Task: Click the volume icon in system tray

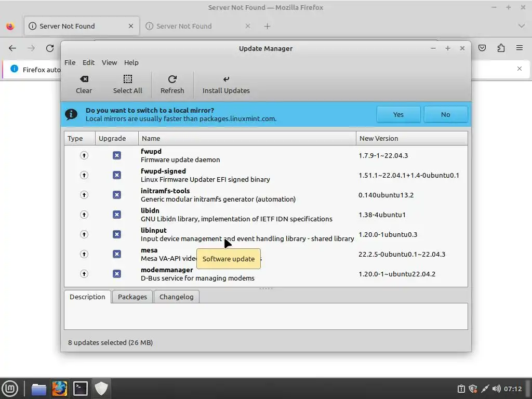Action: [496, 389]
